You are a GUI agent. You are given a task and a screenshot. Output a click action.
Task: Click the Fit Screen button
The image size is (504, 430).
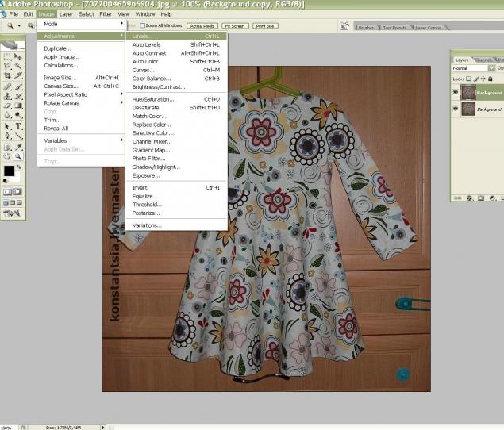click(x=235, y=25)
